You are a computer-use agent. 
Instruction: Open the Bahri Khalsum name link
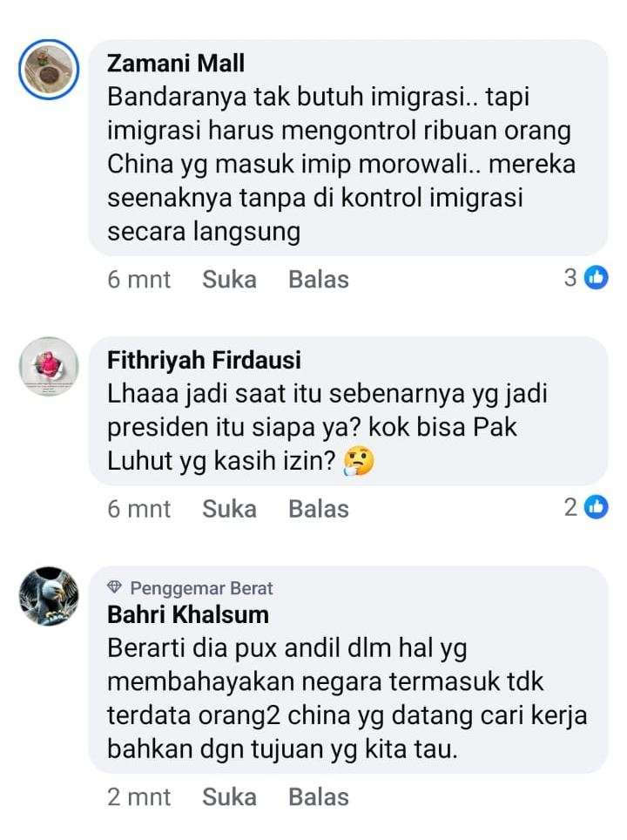(x=188, y=614)
